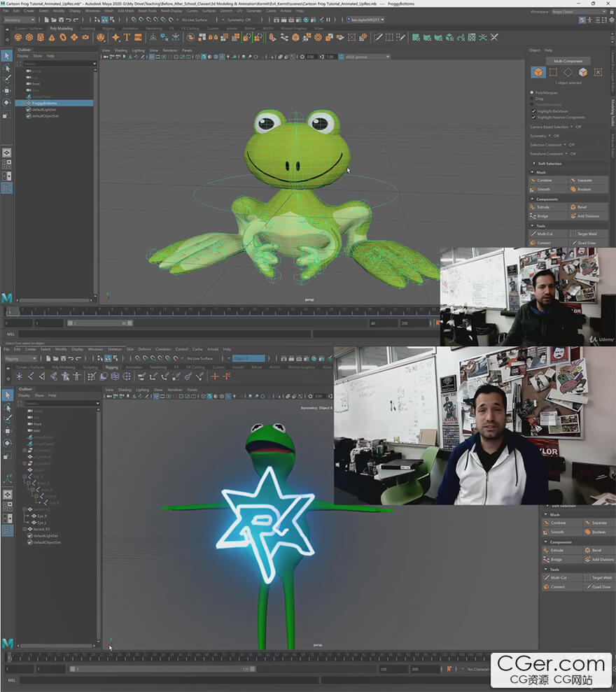Choose Edge selection diamond icon in Modeling Toolkit
This screenshot has width=616, height=692.
click(568, 72)
